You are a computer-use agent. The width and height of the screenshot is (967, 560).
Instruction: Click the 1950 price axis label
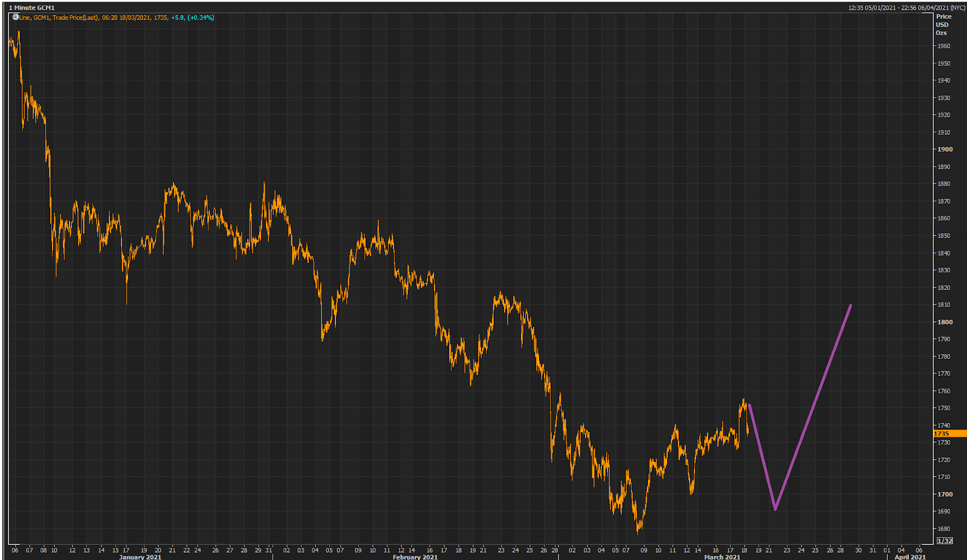pos(943,63)
